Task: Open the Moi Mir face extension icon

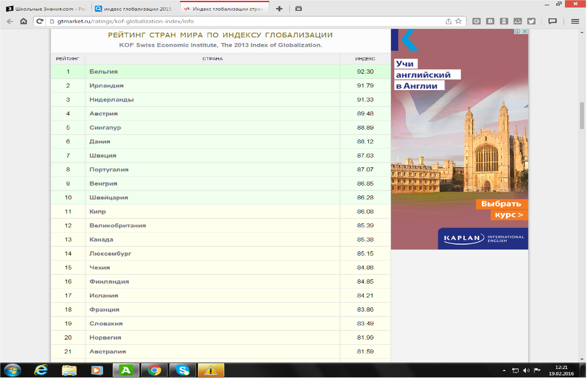Action: pyautogui.click(x=517, y=21)
